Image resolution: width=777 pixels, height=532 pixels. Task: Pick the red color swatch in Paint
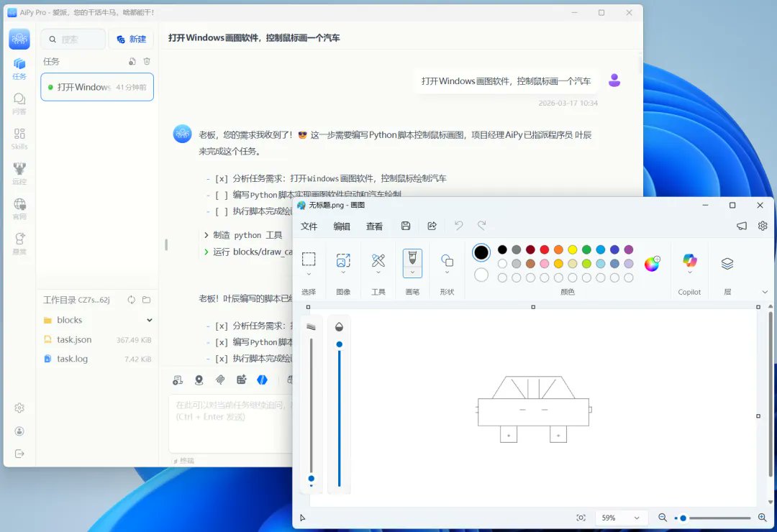tap(544, 249)
